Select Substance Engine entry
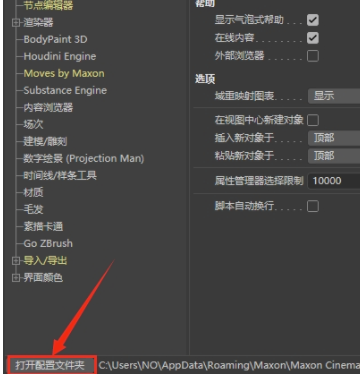The height and width of the screenshot is (376, 360). tap(65, 90)
